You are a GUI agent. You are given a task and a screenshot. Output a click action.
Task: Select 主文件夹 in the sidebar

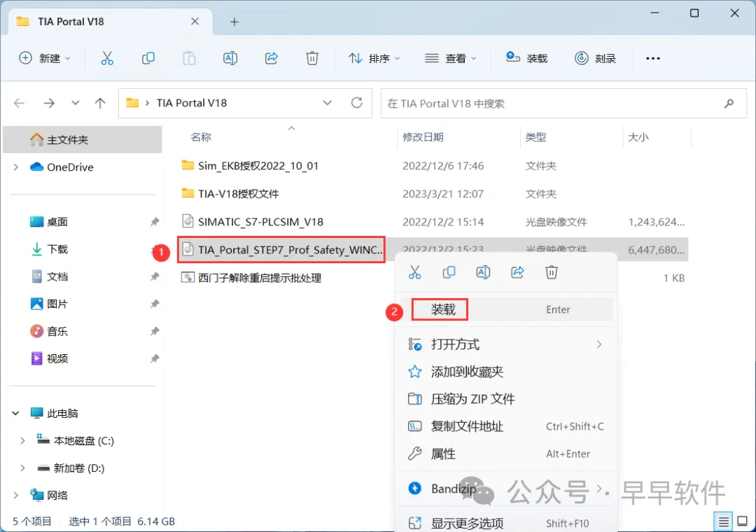tap(83, 140)
